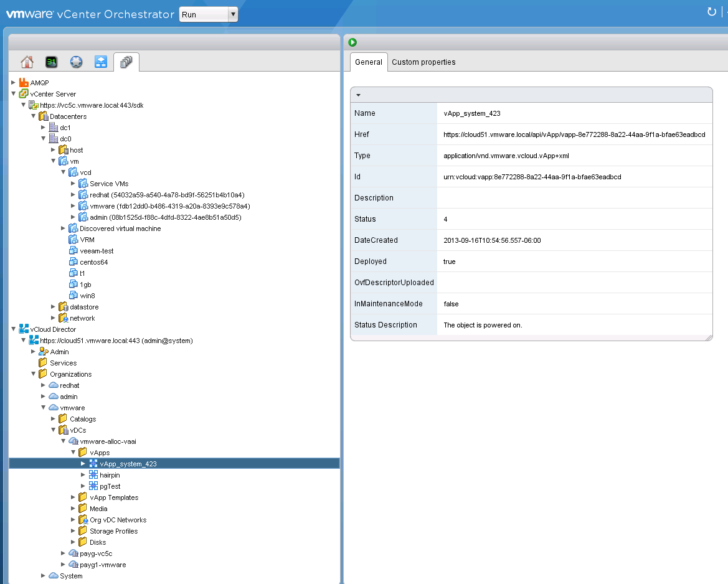Click the Href value field

click(x=574, y=134)
